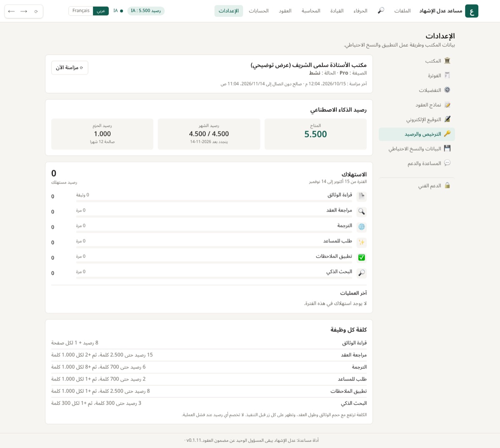Screen dimensions: 500x448
Task: Click the floppy disk backup icon
Action: point(447,149)
